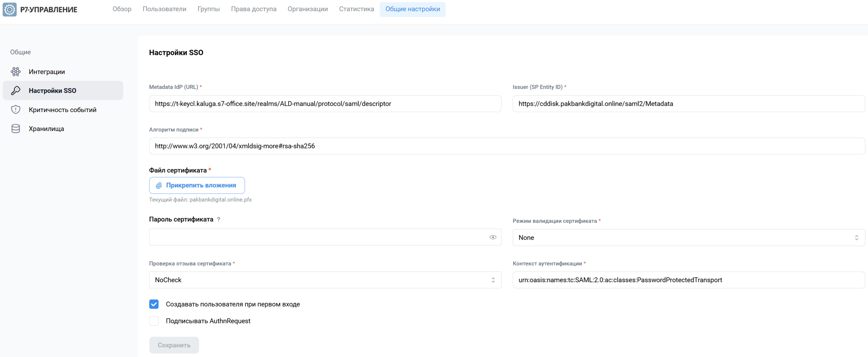Viewport: 868px width, 357px height.
Task: Open Интеграции in sidebar
Action: click(x=63, y=71)
